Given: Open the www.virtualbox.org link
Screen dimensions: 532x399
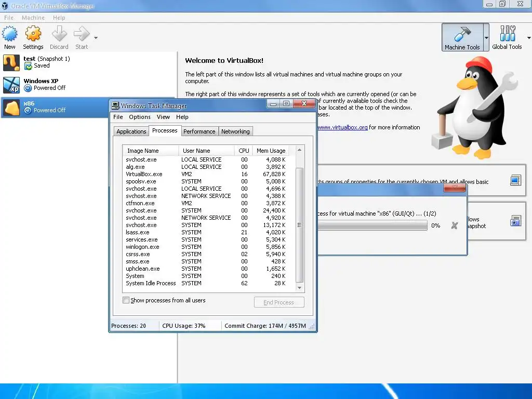Looking at the screenshot, I should tap(342, 128).
